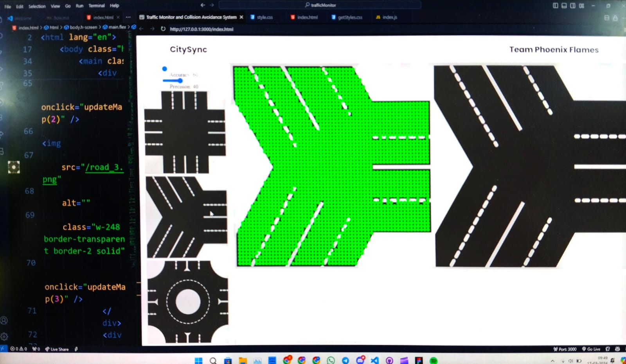Click the ports forwarded indicator showing 0
The image size is (626, 364).
click(x=36, y=349)
